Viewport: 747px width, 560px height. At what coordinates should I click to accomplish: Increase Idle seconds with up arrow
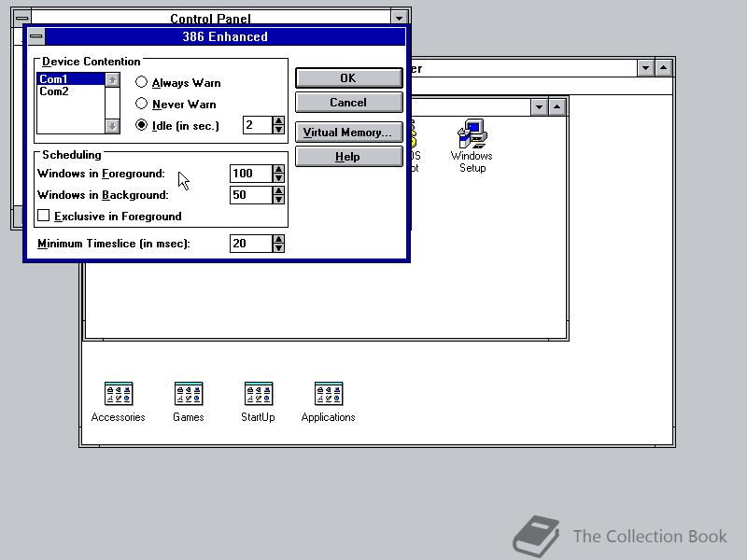point(278,120)
